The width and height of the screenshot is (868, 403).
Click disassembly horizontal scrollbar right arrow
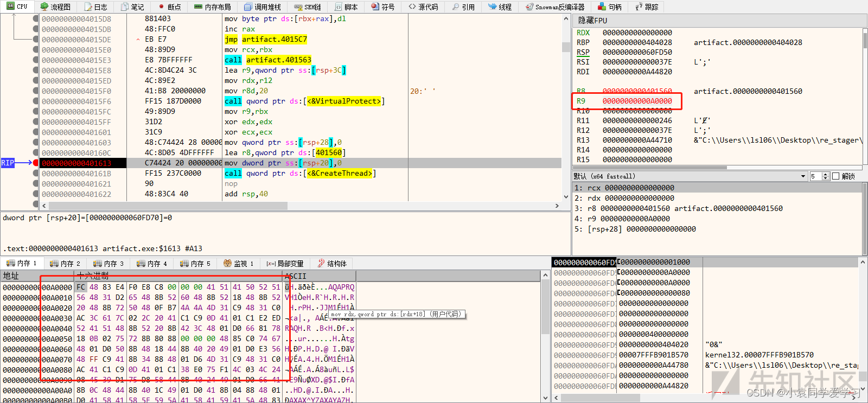pyautogui.click(x=557, y=206)
